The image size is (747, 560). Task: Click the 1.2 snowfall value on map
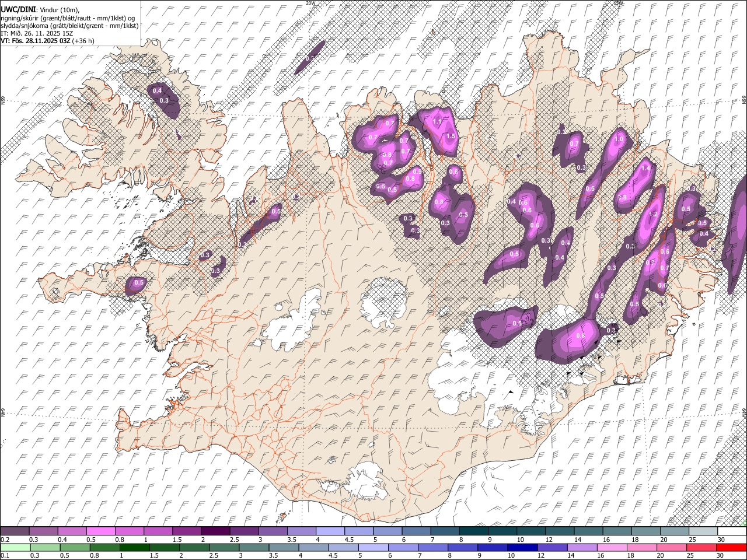(x=654, y=215)
